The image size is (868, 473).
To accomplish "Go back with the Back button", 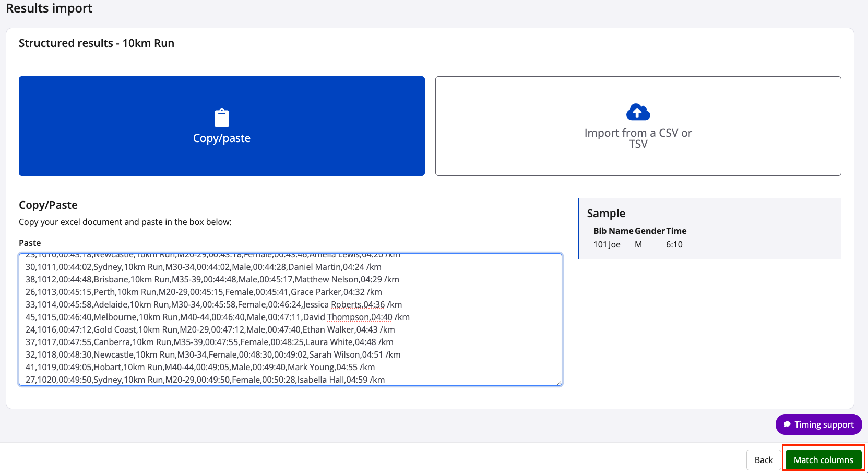I will click(x=764, y=460).
